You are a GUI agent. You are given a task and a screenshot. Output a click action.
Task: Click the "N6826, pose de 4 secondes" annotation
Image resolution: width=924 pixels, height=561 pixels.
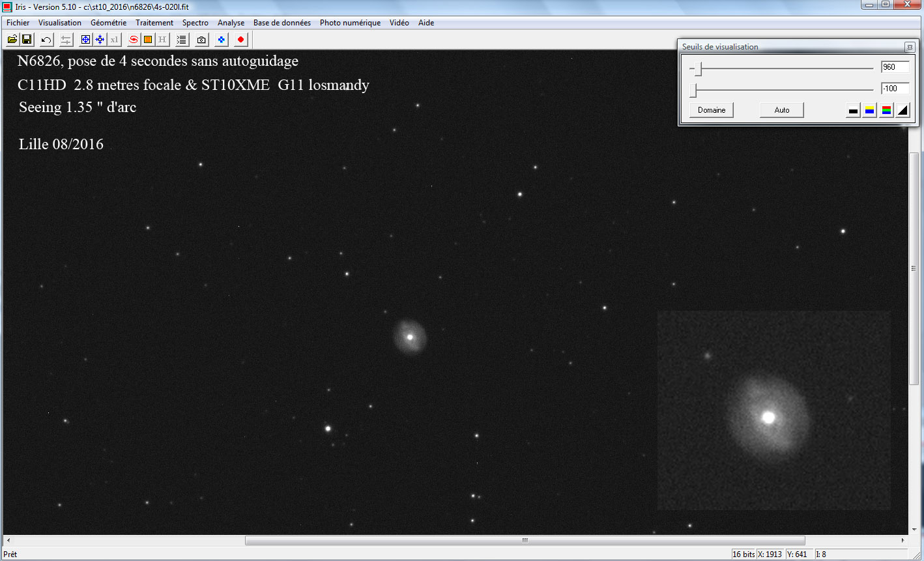158,61
